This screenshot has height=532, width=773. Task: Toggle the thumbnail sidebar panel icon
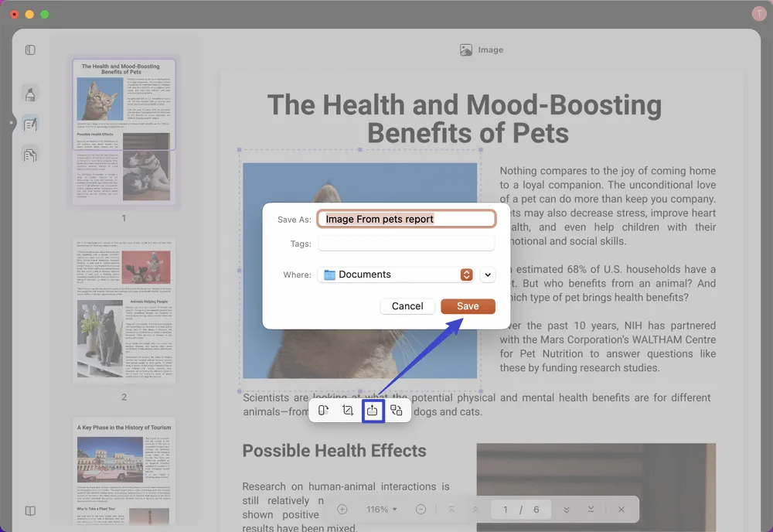click(30, 49)
